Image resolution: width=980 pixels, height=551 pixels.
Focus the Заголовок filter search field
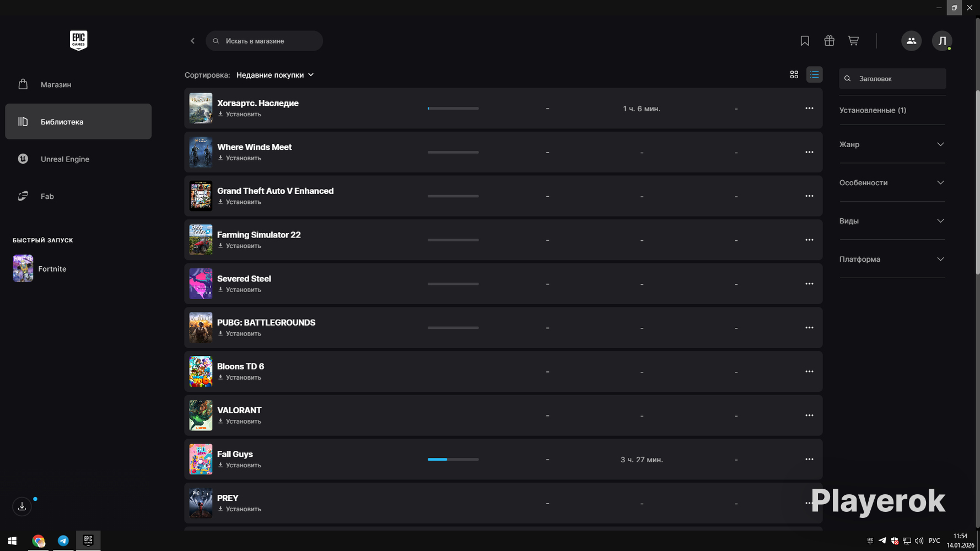click(892, 79)
